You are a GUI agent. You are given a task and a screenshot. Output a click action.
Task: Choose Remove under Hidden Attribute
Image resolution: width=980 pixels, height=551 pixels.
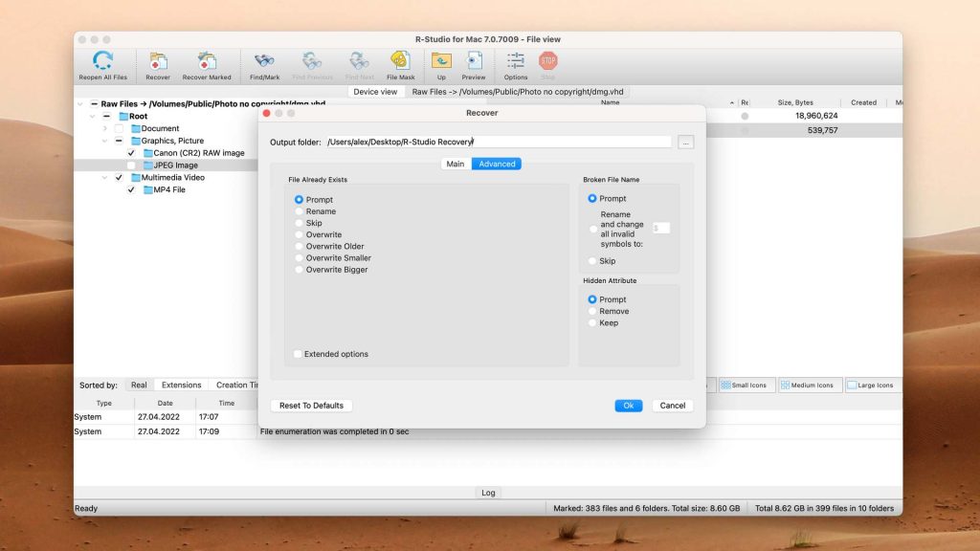coord(592,311)
